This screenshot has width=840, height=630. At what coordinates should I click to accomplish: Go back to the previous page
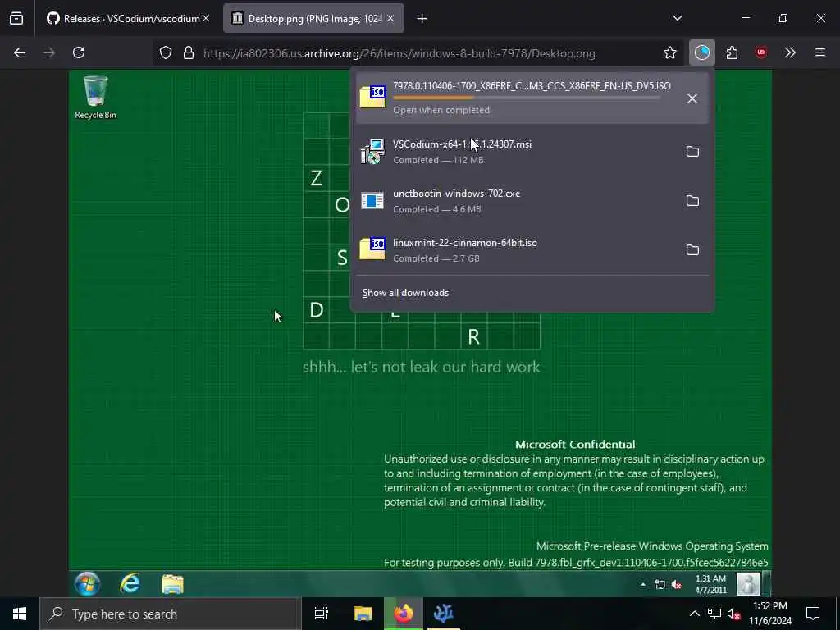(20, 52)
